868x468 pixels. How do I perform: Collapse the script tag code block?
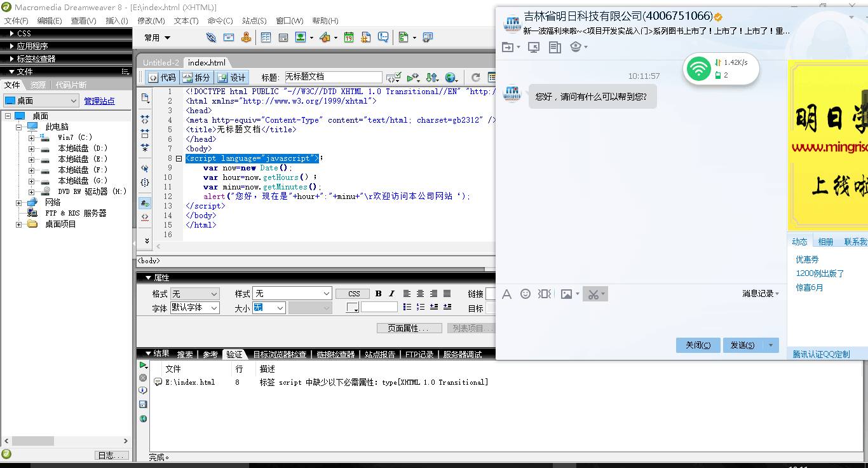coord(179,158)
